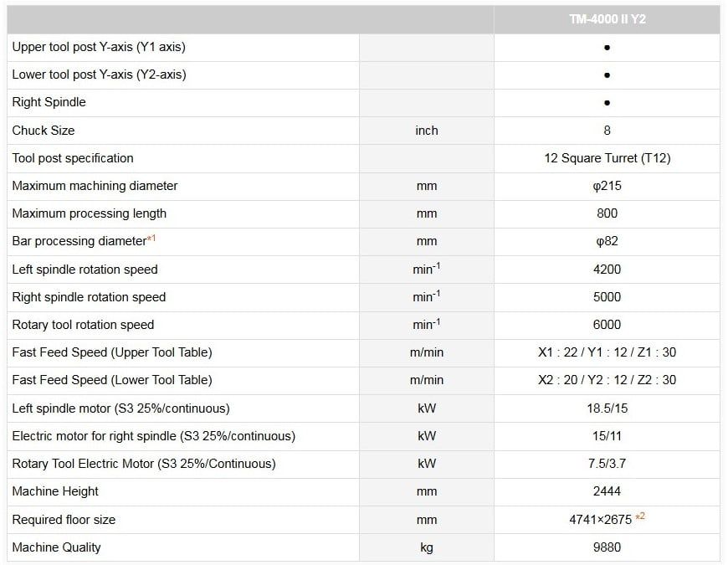
Task: Select the upper tool table fast feed values
Action: point(607,352)
